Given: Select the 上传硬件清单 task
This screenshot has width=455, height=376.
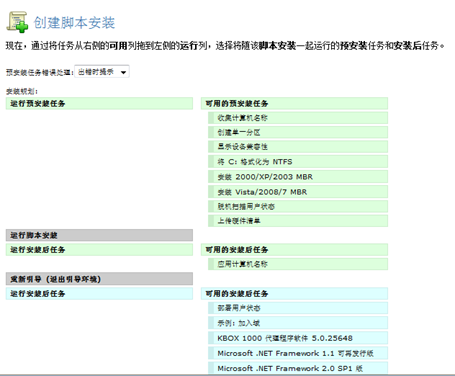Looking at the screenshot, I should tap(298, 221).
